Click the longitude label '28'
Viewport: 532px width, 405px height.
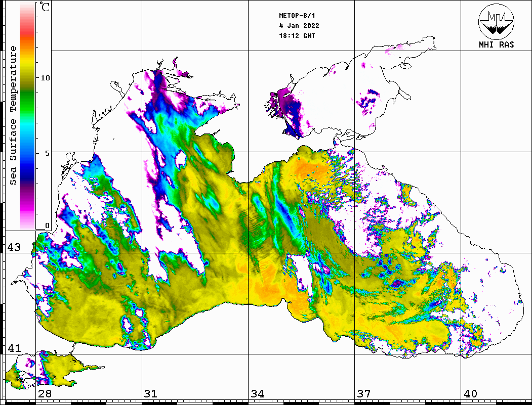(x=45, y=393)
